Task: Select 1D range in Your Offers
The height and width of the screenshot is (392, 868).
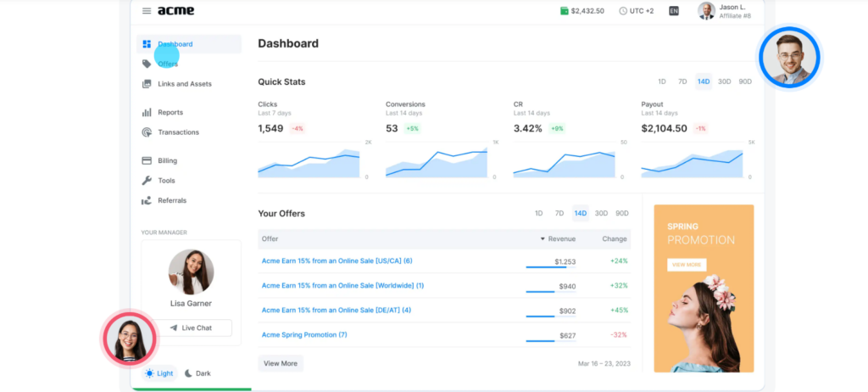Action: [538, 214]
